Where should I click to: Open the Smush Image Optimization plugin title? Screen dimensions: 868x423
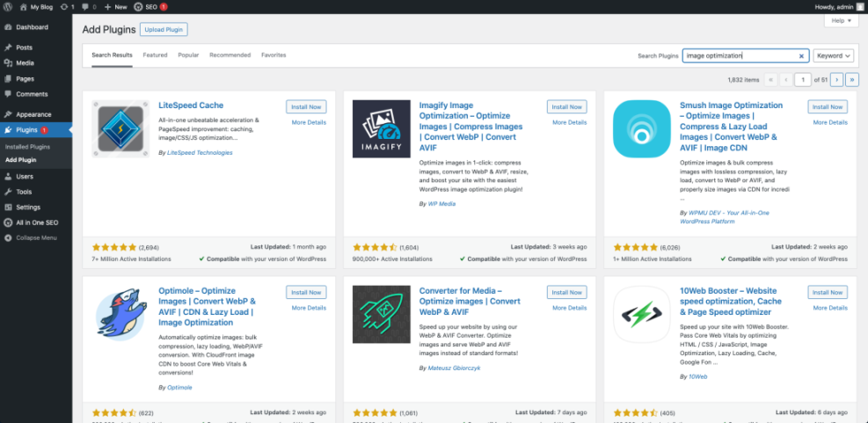(x=732, y=127)
